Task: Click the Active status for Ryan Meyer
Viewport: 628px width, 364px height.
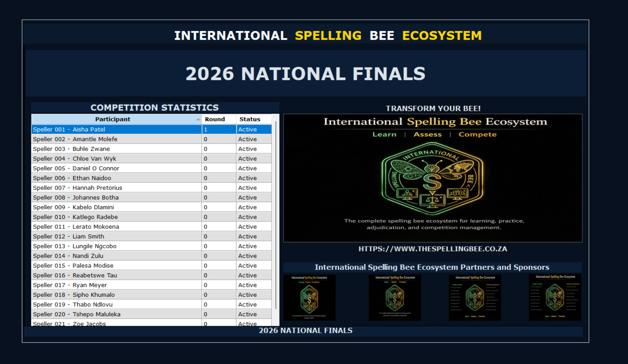Action: (x=254, y=285)
